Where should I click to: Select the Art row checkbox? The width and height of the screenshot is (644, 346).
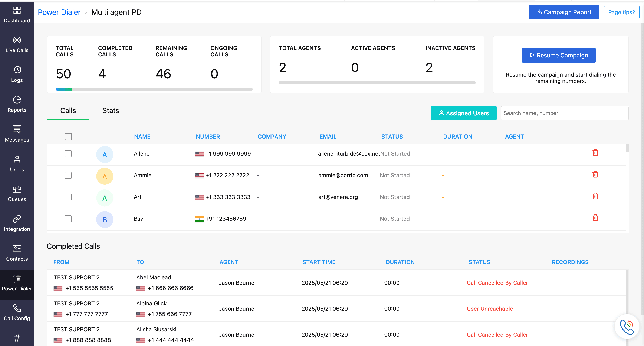coord(68,197)
